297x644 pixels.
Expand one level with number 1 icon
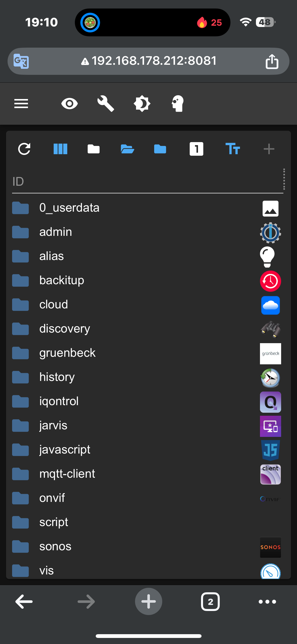196,149
